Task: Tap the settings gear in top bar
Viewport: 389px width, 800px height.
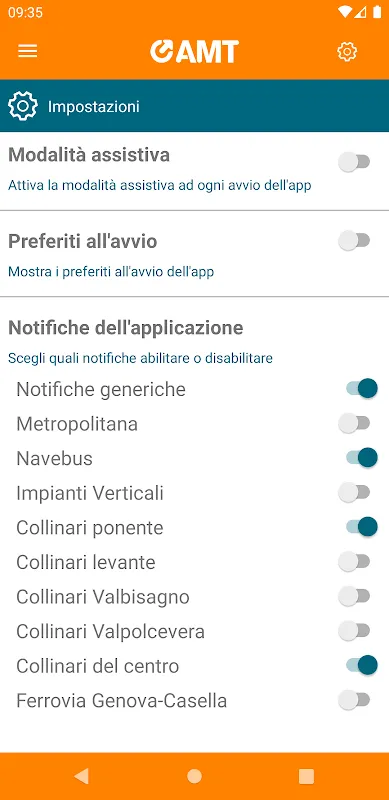Action: pos(347,52)
